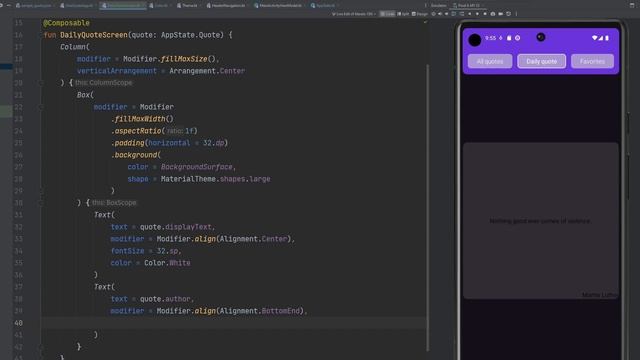Click quote.displayText on line 32
The image size is (640, 360).
[176, 227]
